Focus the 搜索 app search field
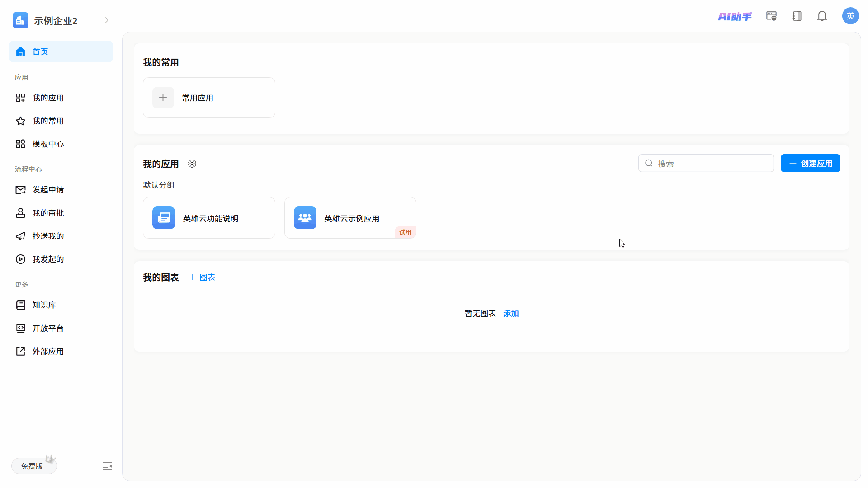The image size is (868, 488). (x=706, y=163)
